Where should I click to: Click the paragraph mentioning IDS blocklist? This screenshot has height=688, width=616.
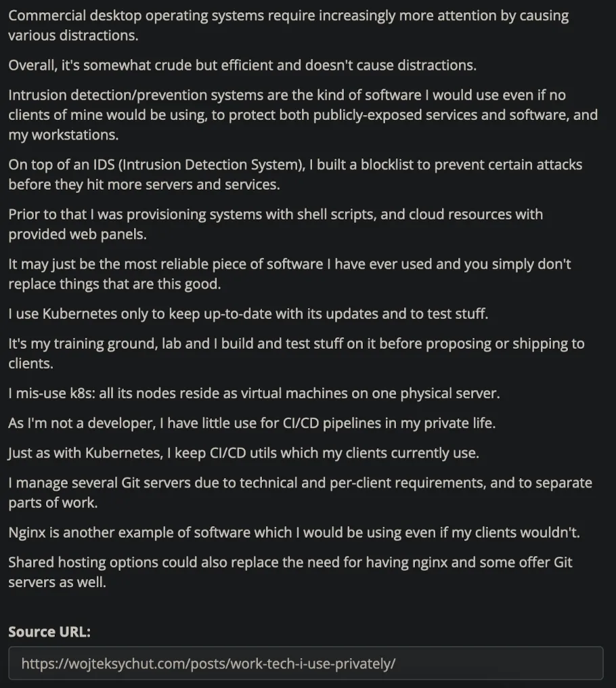click(x=295, y=175)
